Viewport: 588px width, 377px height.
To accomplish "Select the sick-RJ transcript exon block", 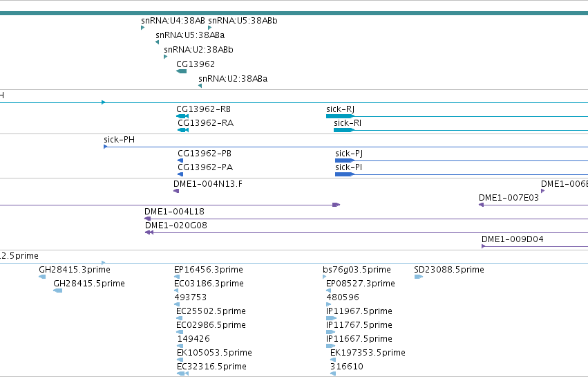I will pyautogui.click(x=340, y=116).
